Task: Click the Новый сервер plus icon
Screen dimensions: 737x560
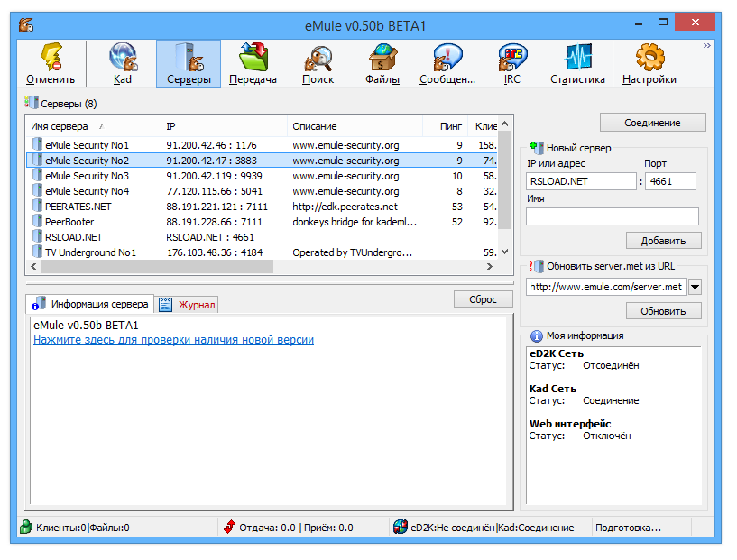Action: coord(537,148)
